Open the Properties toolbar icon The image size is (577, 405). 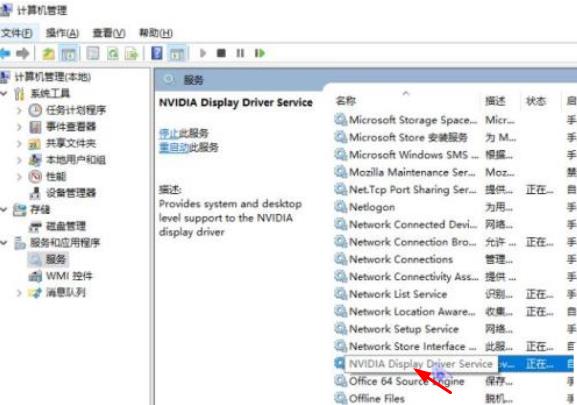(92, 54)
